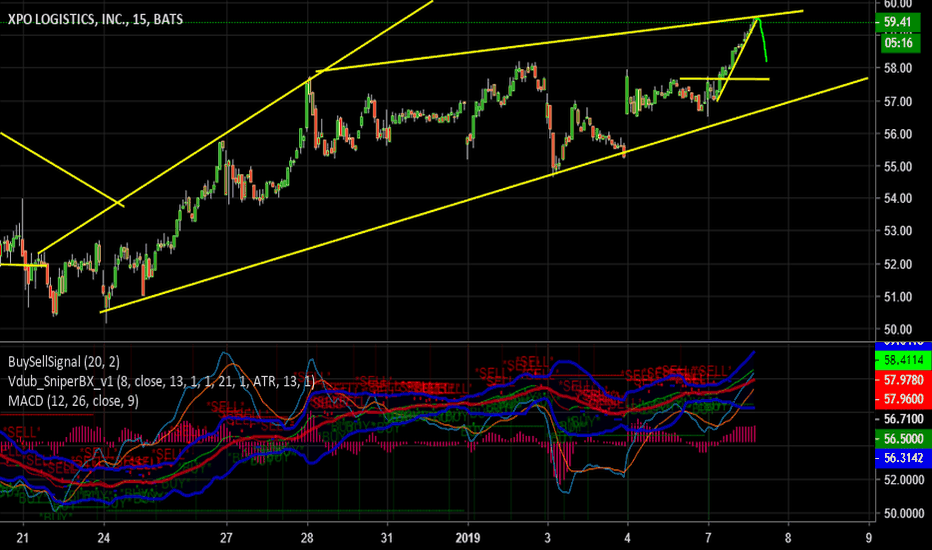Click the blue 56.3142 indicator value

tap(903, 458)
